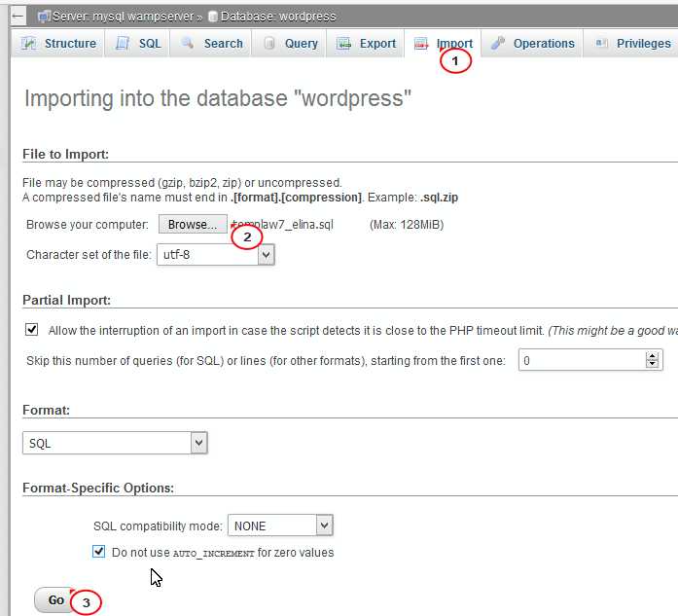Screen dimensions: 678x616
Task: Click the (Max: 128MiB) text
Action: 407,225
